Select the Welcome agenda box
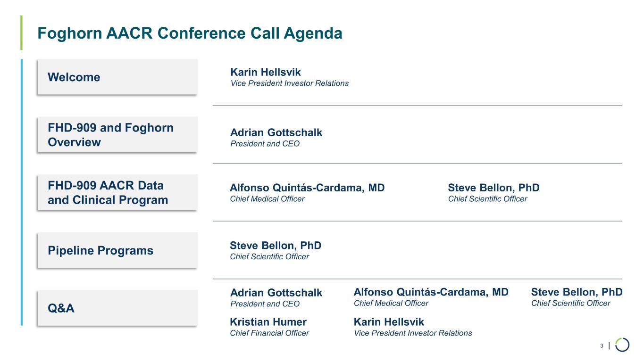The height and width of the screenshot is (362, 644). tap(117, 77)
